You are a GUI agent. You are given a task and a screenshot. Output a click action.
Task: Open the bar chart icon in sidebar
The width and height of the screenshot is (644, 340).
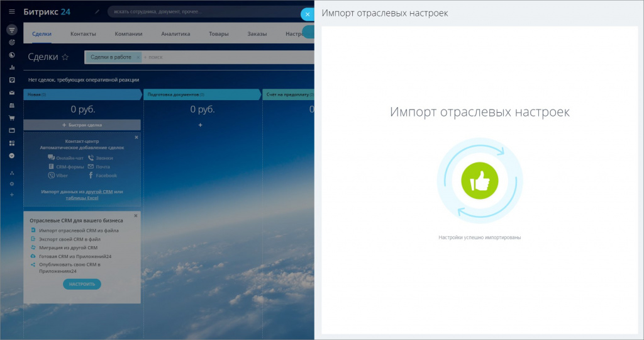point(12,67)
